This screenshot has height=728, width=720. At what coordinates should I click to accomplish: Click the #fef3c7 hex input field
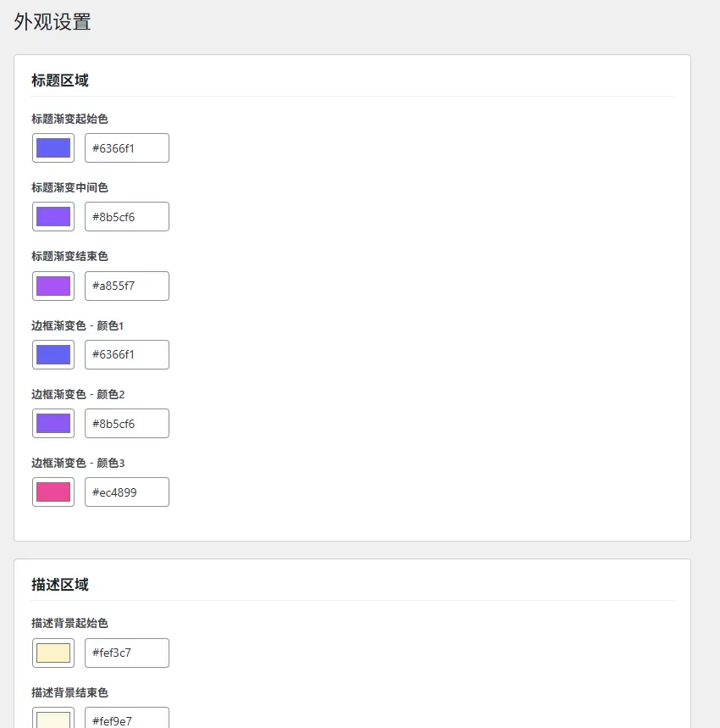coord(127,653)
